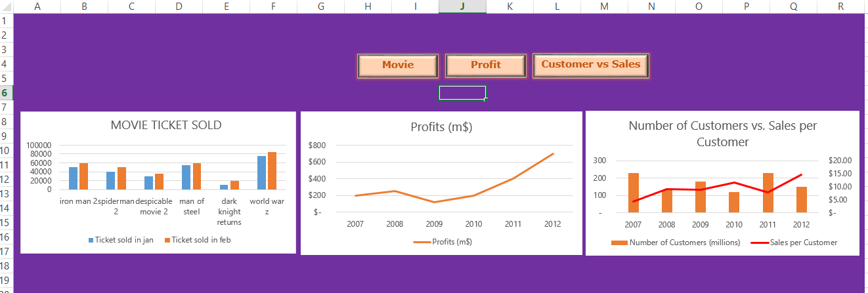Select the Sales per Customer legend entry
This screenshot has width=868, height=293.
(794, 243)
